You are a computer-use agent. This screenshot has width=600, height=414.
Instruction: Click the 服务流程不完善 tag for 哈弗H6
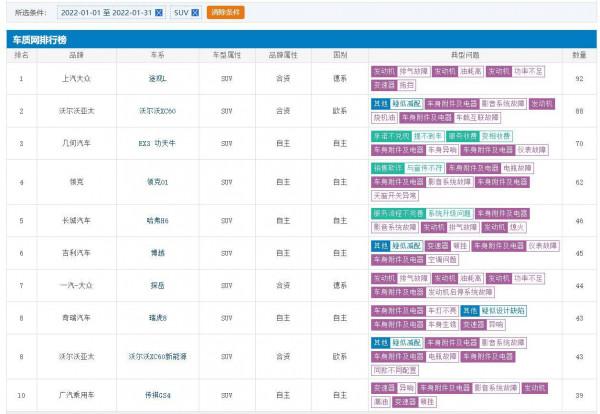coord(397,213)
